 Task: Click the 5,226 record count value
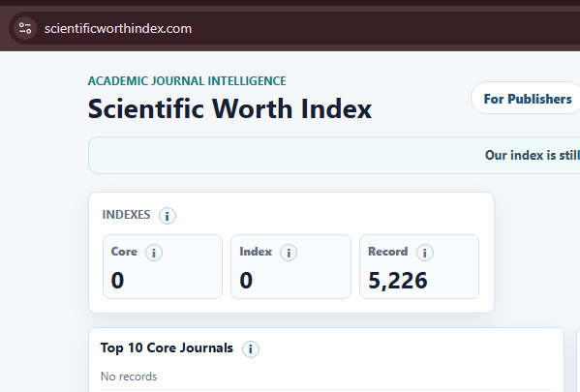coord(398,281)
